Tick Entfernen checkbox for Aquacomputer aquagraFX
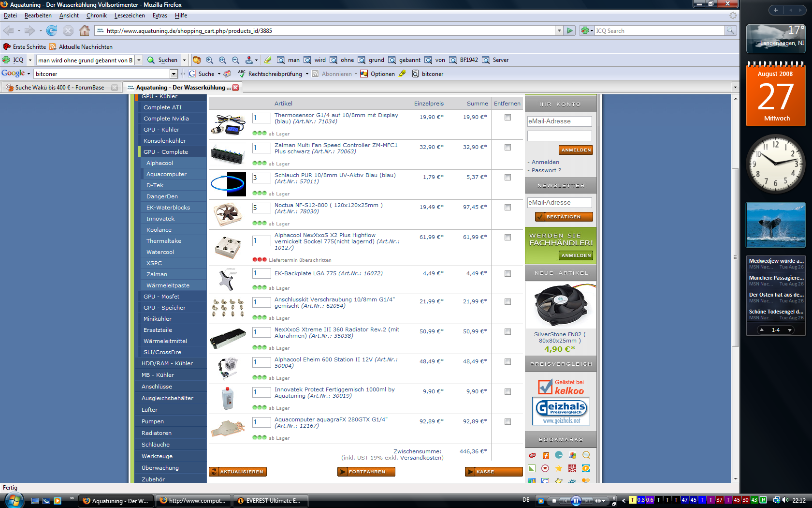This screenshot has width=812, height=508. (507, 421)
